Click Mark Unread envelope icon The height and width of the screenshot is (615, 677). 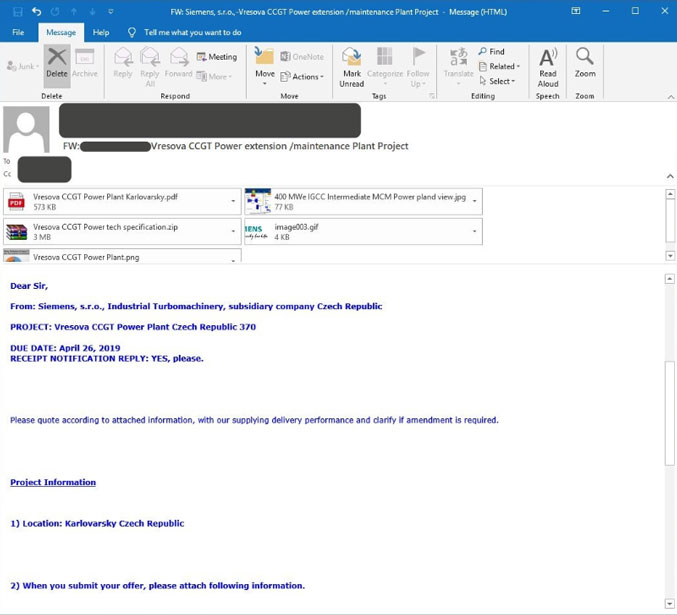(x=351, y=57)
